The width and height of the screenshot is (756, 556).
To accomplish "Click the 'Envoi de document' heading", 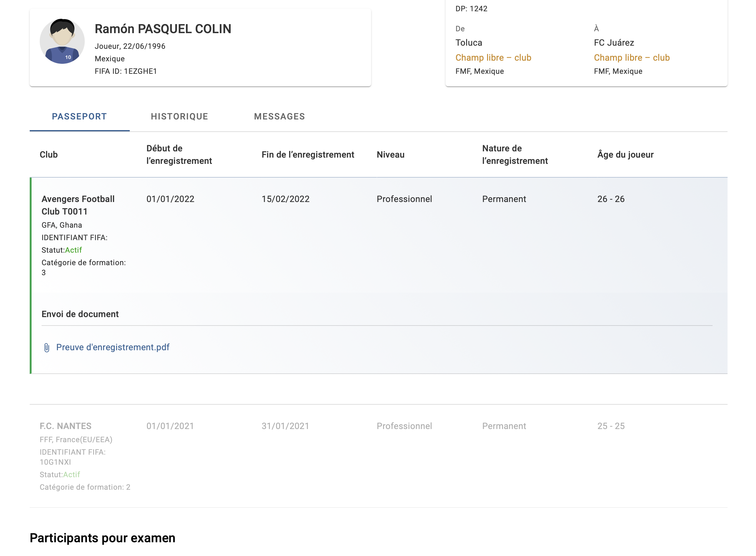I will coord(80,314).
